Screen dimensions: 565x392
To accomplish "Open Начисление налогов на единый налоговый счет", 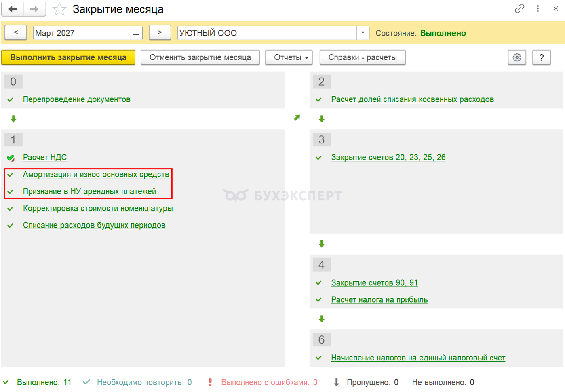I will (418, 358).
